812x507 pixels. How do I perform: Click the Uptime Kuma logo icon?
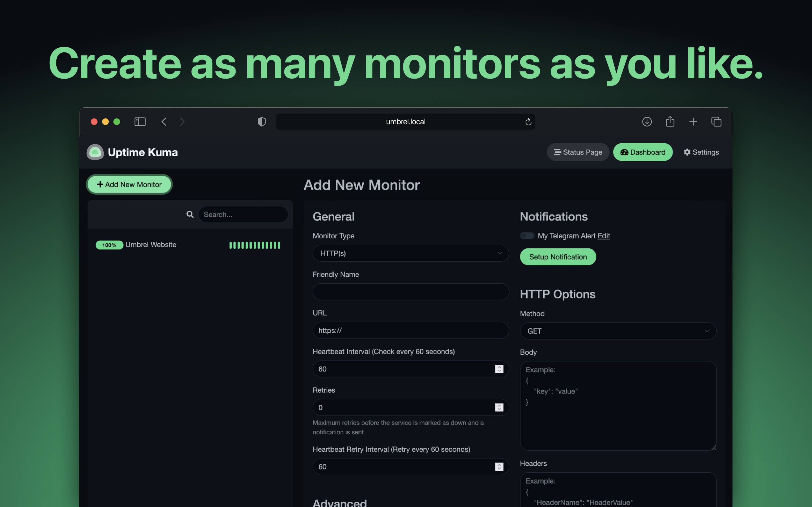coord(95,152)
